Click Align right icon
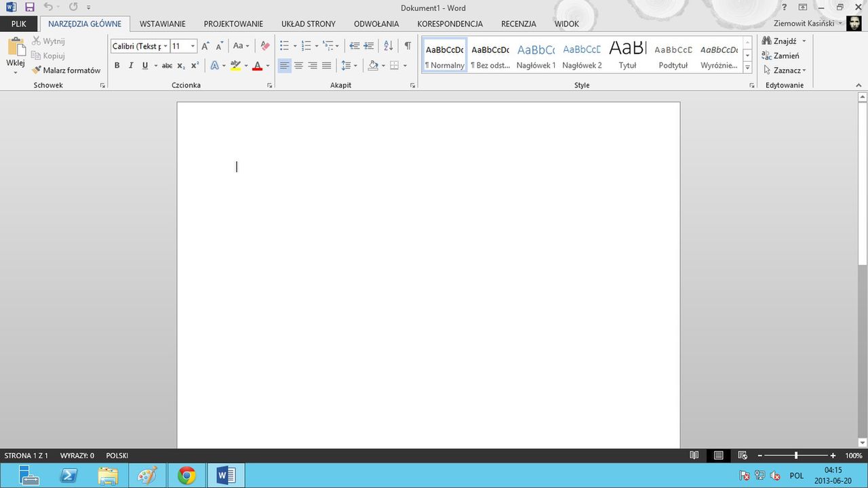Image resolution: width=868 pixels, height=488 pixels. (x=313, y=66)
